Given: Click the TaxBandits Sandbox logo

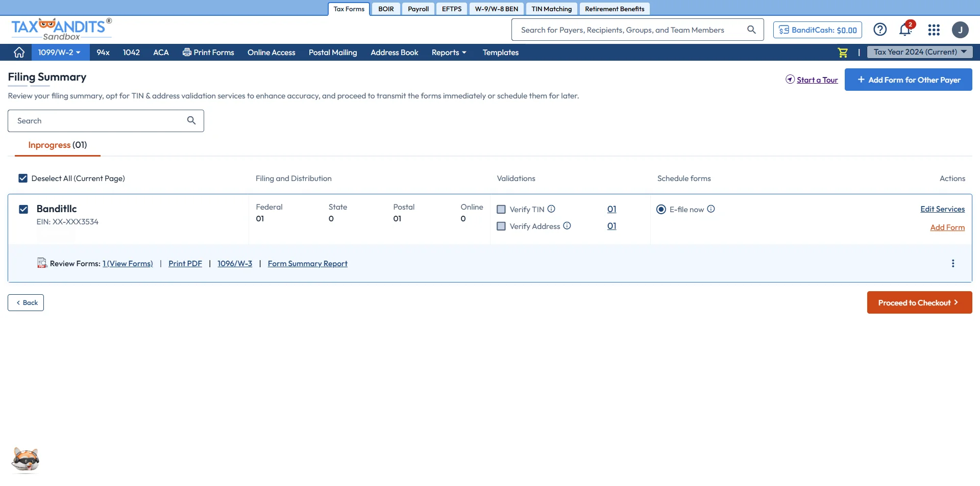Looking at the screenshot, I should click(61, 29).
